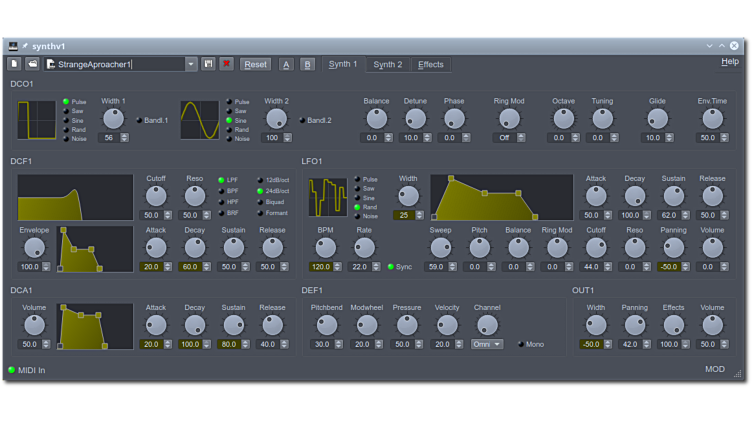Screen dimensions: 752x423
Task: Click the DCO1 pulse waveform display
Action: [37, 120]
